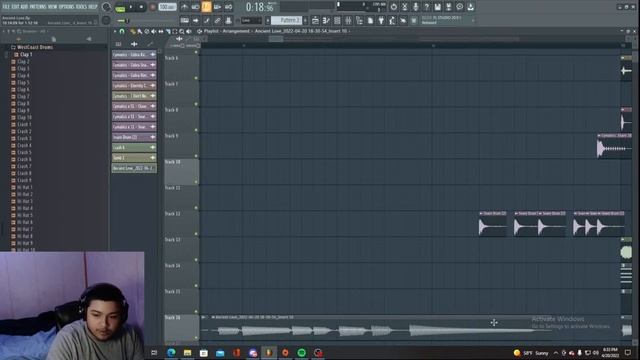This screenshot has width=640, height=360.
Task: Open Spotify from the Windows taskbar
Action: (302, 353)
